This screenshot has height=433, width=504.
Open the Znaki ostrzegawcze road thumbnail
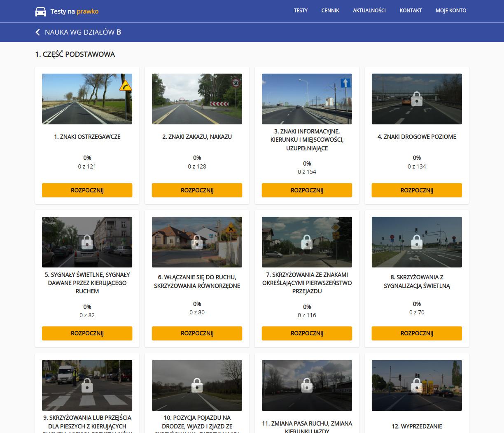87,99
